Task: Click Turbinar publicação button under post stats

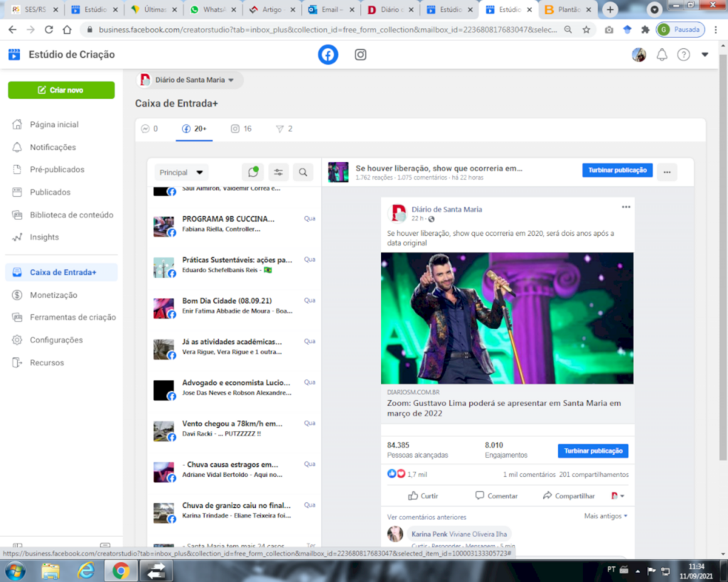Action: [593, 451]
